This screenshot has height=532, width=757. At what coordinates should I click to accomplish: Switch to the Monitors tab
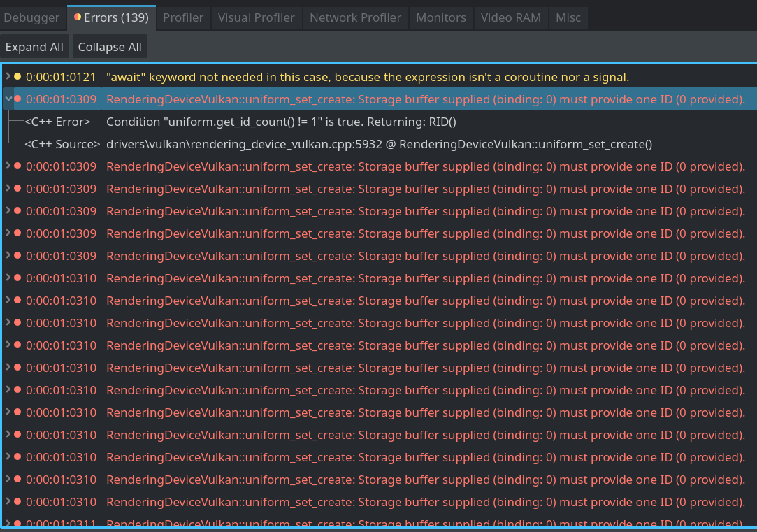pos(441,17)
